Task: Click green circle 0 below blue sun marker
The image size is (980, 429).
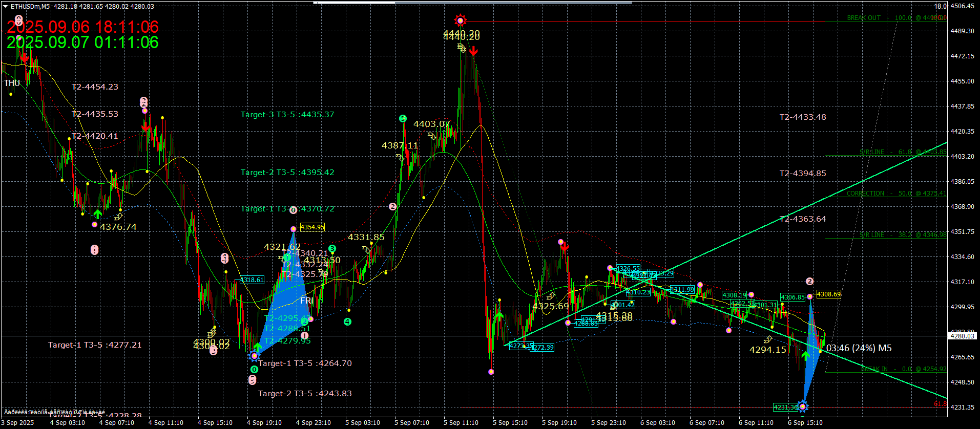Action: 254,369
